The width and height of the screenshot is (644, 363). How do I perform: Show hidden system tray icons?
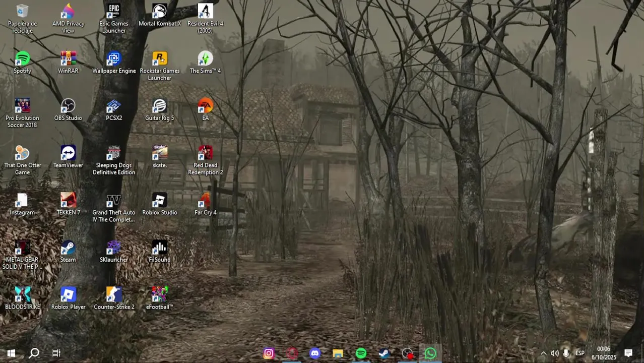543,353
